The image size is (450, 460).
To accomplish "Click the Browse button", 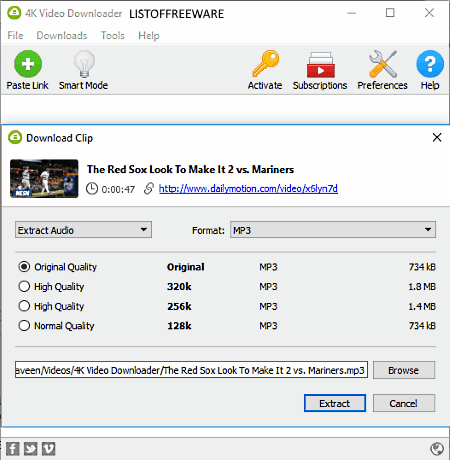I will coord(404,370).
